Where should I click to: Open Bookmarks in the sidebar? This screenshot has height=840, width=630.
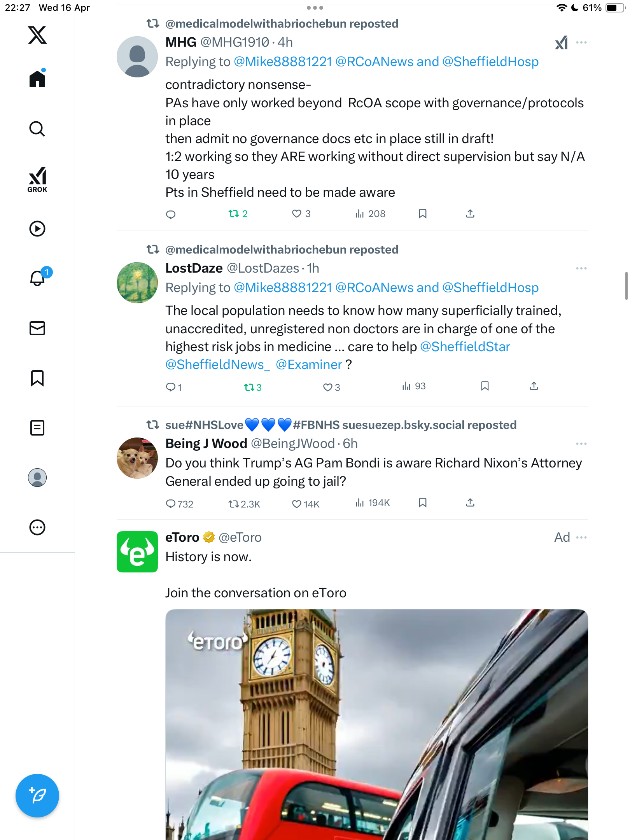tap(37, 378)
